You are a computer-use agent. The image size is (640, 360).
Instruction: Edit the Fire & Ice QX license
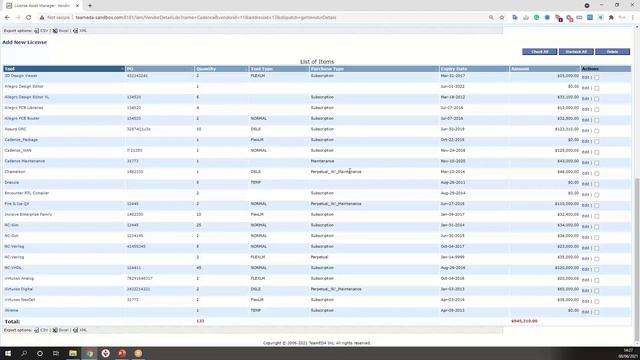pos(585,205)
